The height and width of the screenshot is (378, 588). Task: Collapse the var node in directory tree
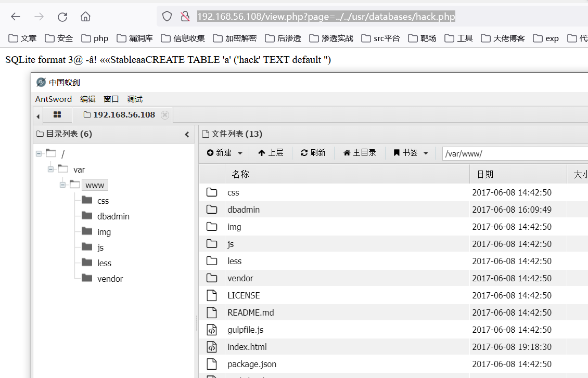(50, 169)
